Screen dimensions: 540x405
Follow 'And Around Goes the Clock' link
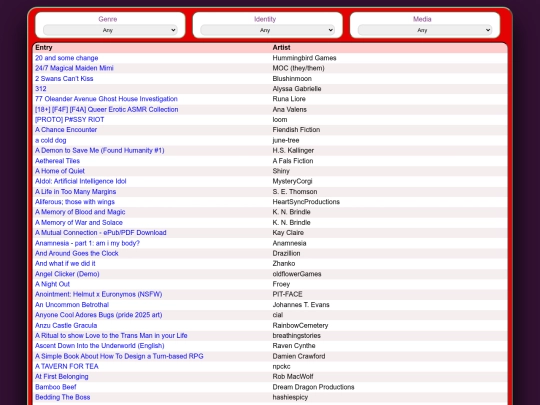point(76,253)
